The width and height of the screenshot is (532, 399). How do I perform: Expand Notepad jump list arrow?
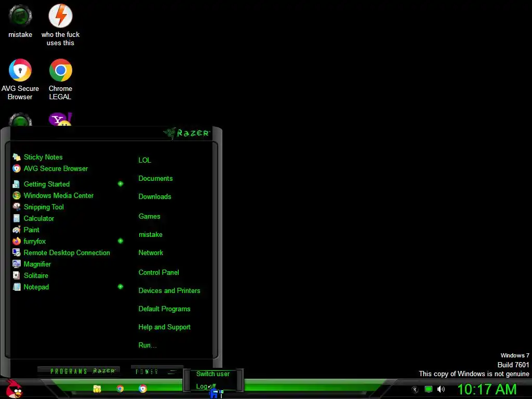tap(121, 287)
